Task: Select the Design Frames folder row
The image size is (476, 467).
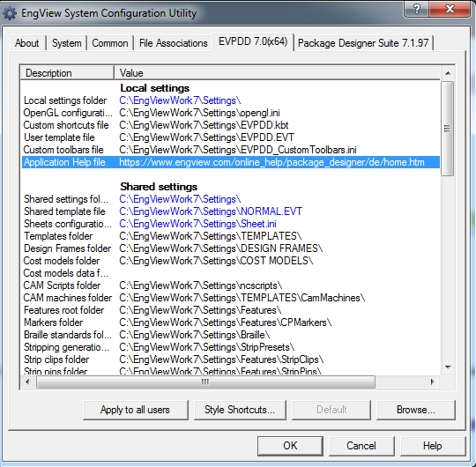Action: pyautogui.click(x=230, y=248)
